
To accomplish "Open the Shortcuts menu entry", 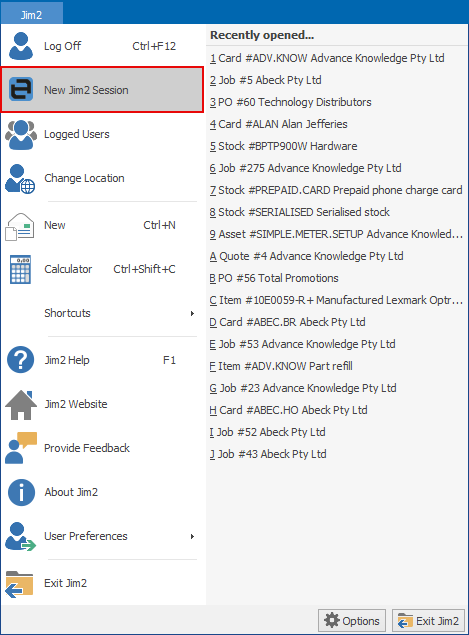I will (x=67, y=313).
